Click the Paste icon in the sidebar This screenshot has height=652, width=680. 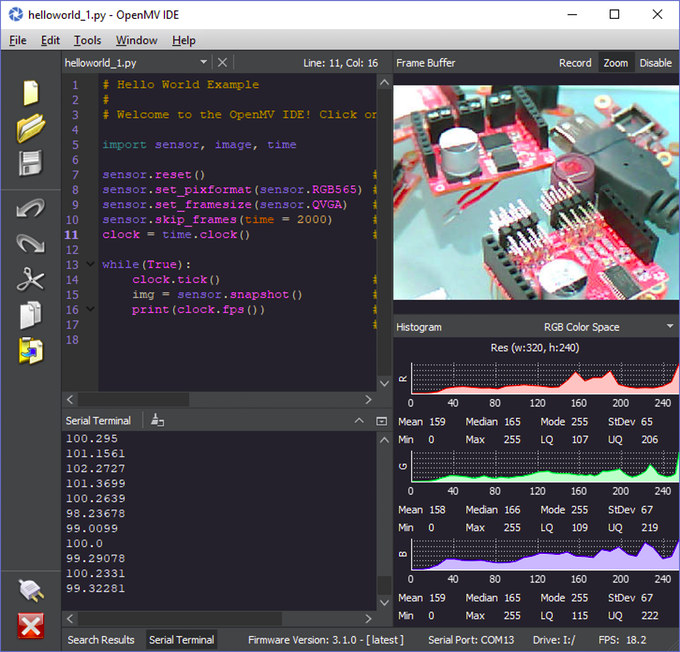(x=31, y=351)
